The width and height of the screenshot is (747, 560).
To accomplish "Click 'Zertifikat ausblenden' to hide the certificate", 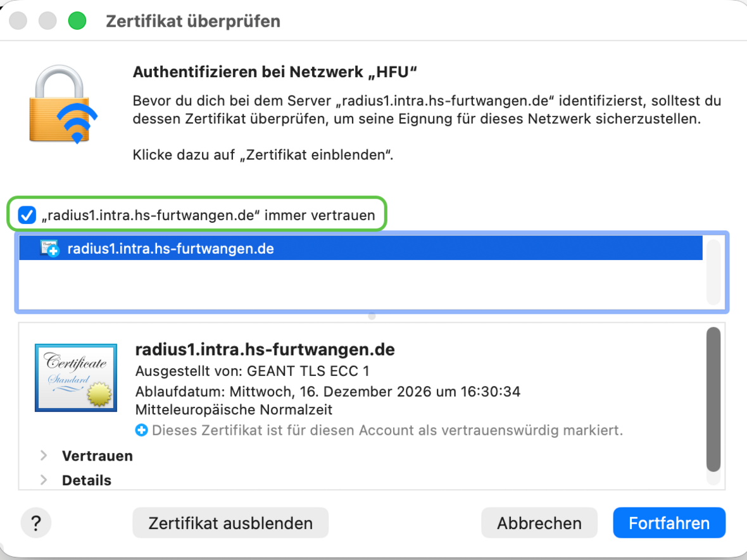I will click(x=230, y=523).
